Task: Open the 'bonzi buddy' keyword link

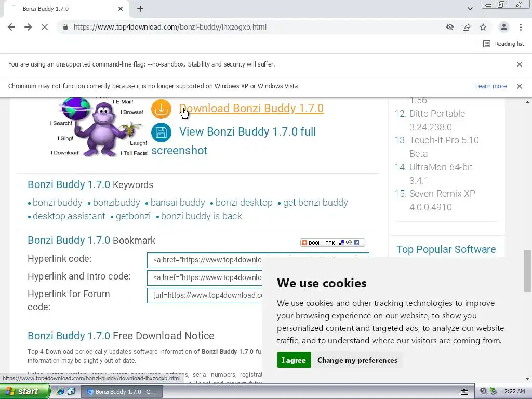Action: pyautogui.click(x=57, y=203)
